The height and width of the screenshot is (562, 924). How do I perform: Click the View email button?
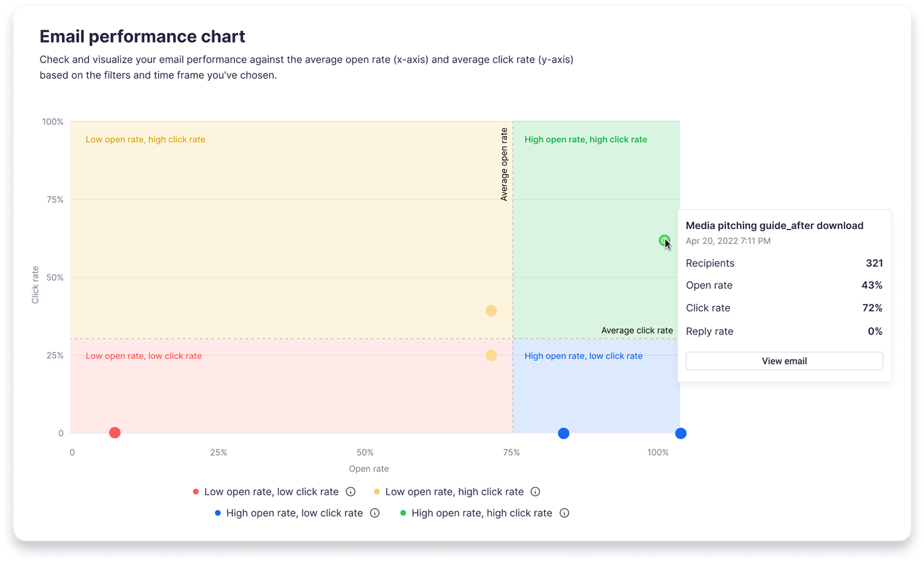(x=784, y=361)
